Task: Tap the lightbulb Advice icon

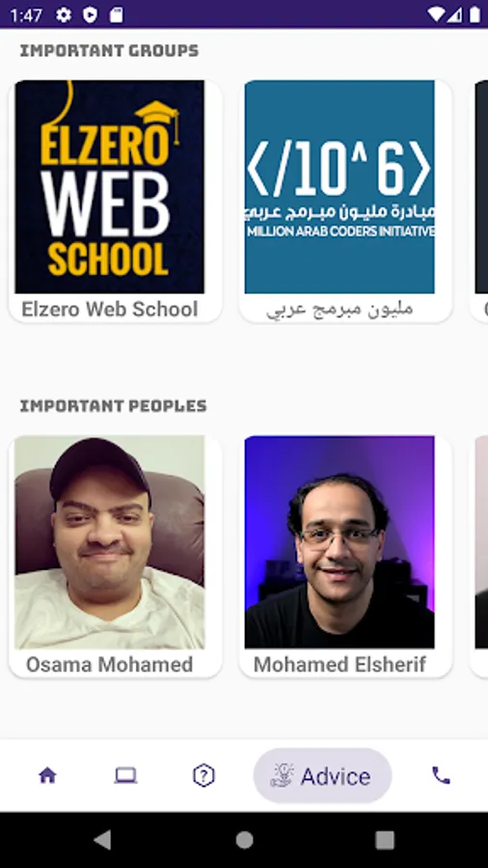Action: pos(283,775)
